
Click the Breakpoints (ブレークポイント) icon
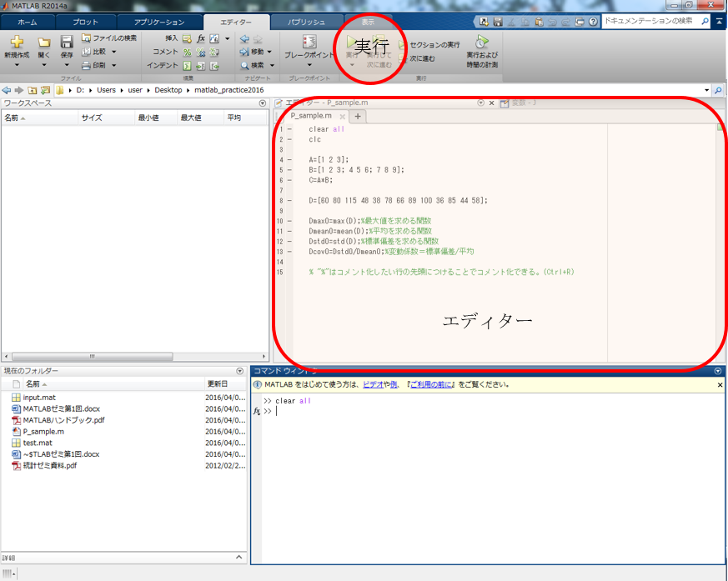pyautogui.click(x=309, y=42)
